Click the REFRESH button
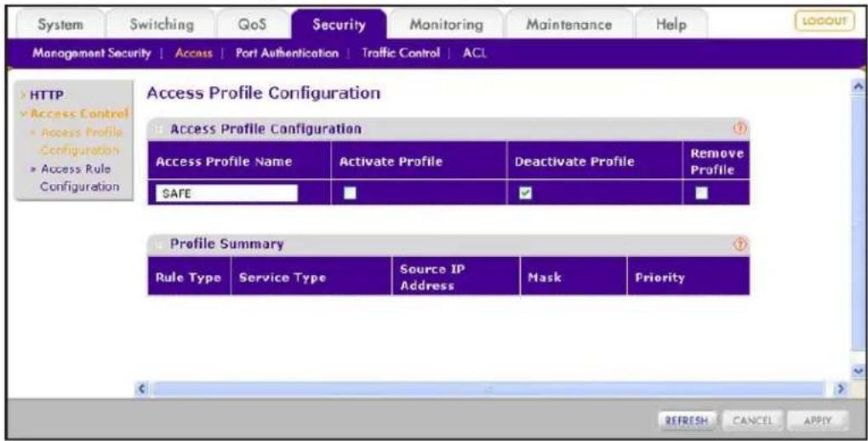Screen dimensions: 868x441 click(687, 421)
